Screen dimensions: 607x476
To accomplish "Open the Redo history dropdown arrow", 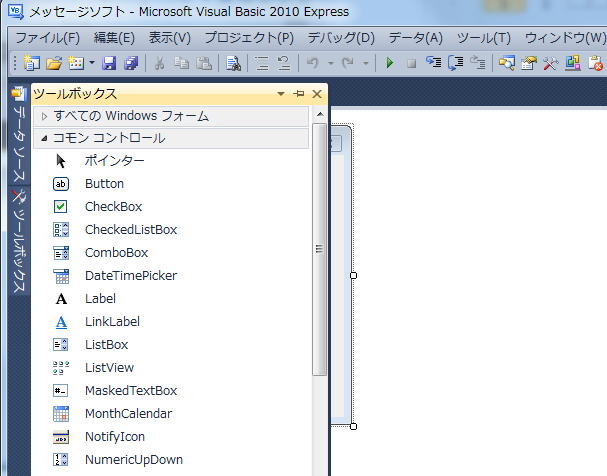I will pyautogui.click(x=365, y=63).
